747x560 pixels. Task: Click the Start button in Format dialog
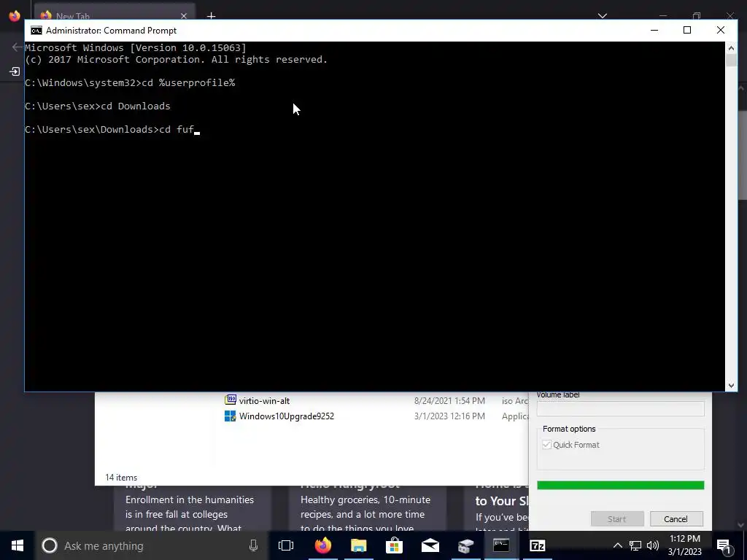click(617, 519)
